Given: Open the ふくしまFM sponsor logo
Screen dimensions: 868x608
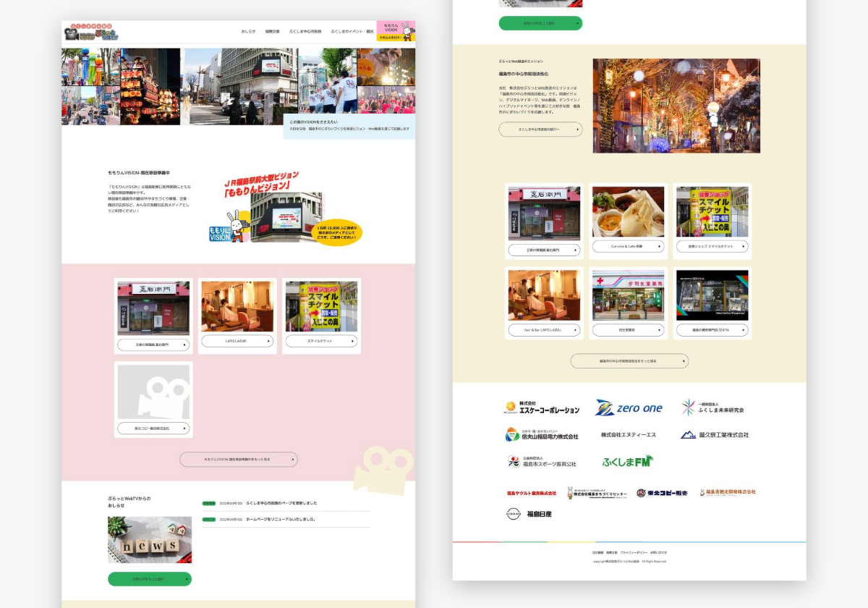Looking at the screenshot, I should click(627, 461).
